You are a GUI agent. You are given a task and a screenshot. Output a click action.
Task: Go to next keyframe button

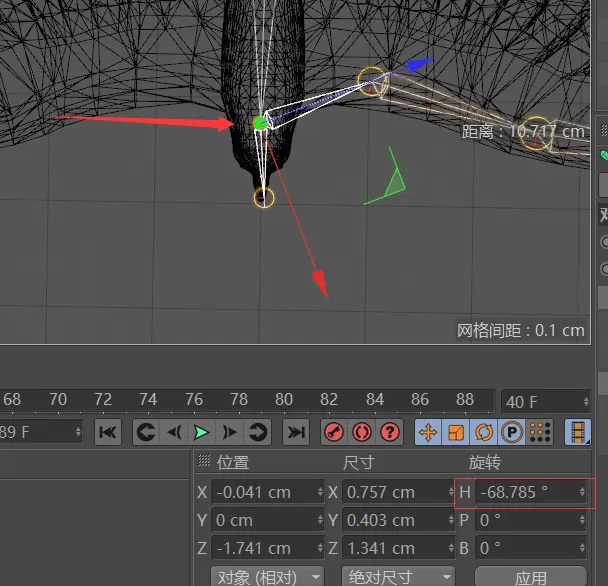258,432
